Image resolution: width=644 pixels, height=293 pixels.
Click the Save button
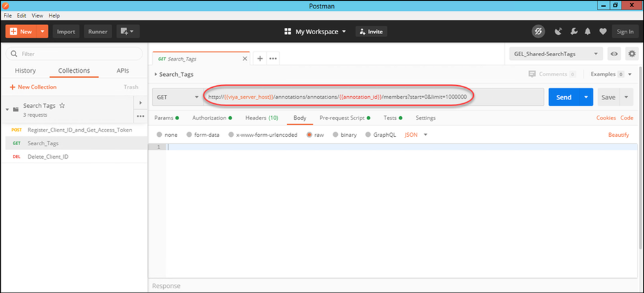pyautogui.click(x=609, y=97)
